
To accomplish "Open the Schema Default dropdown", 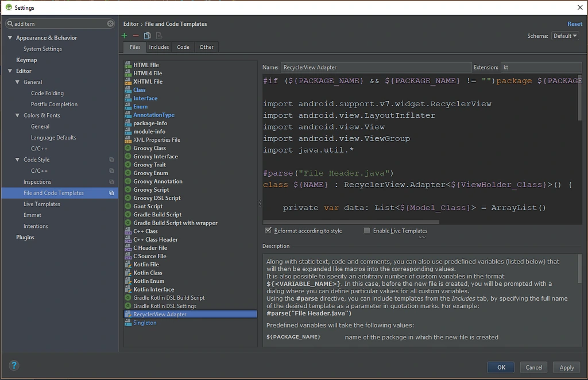I will pos(565,36).
